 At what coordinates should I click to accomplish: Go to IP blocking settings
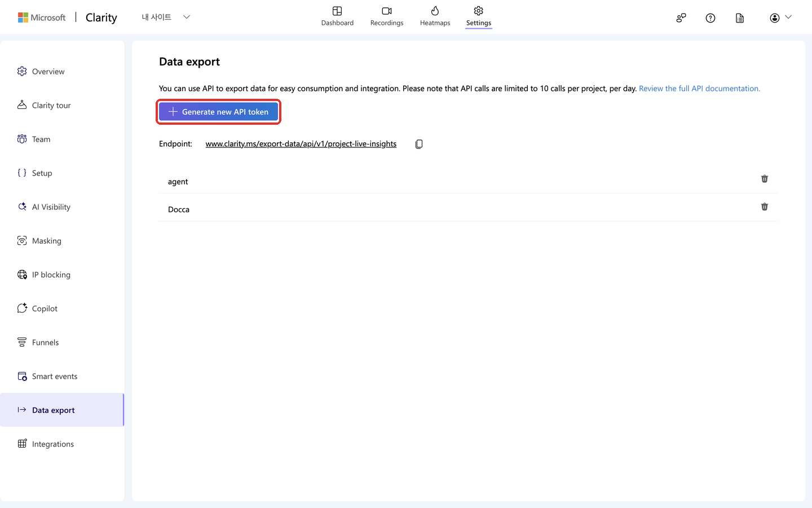click(x=62, y=275)
